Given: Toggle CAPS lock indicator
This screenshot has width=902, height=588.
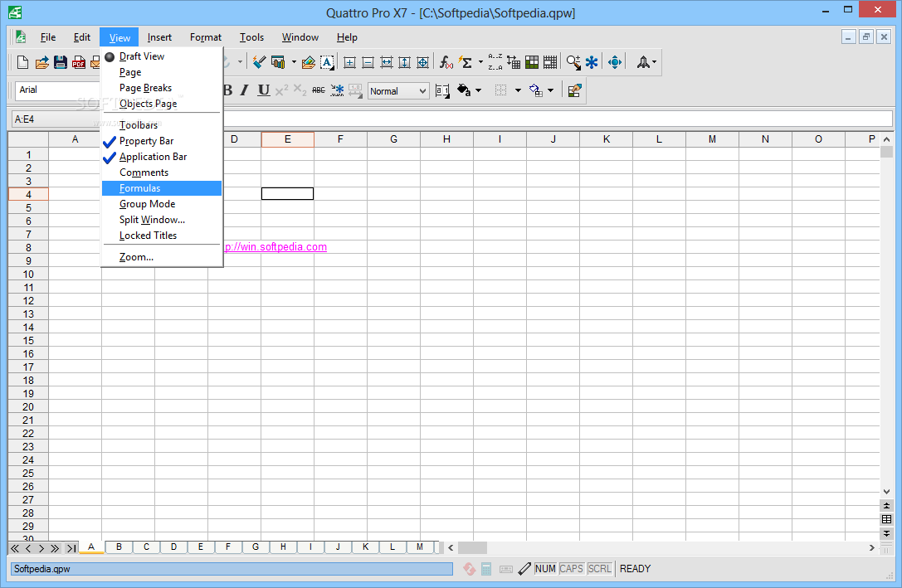Looking at the screenshot, I should tap(571, 568).
